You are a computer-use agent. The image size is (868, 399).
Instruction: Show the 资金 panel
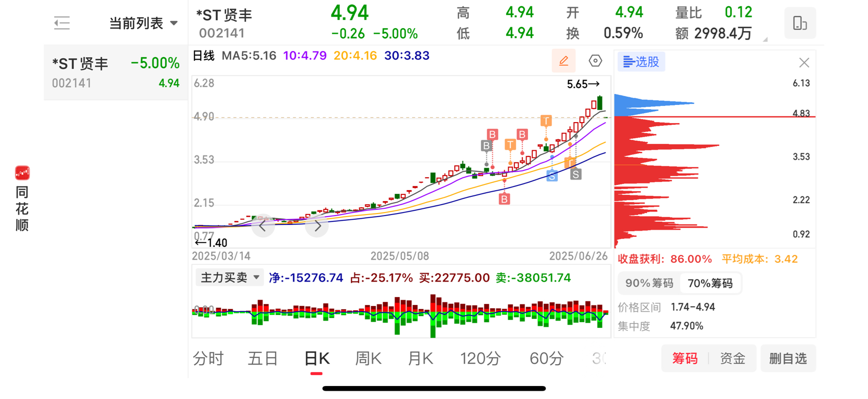732,358
